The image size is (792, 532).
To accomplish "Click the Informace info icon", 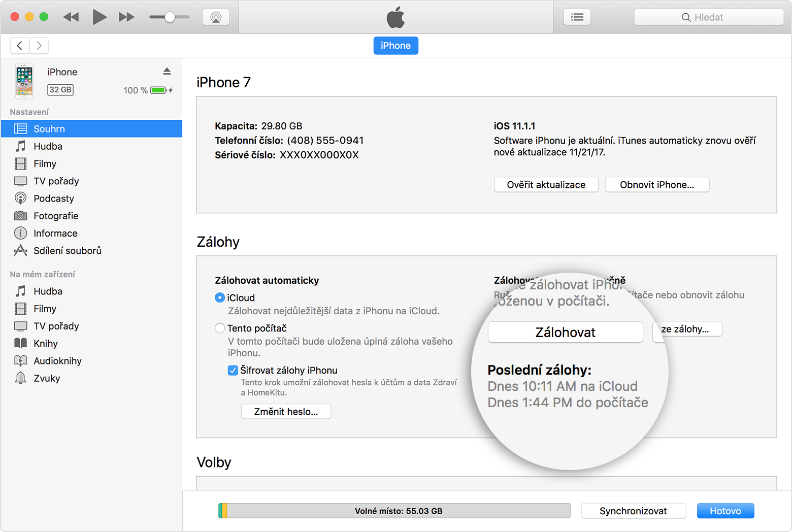I will pyautogui.click(x=20, y=233).
